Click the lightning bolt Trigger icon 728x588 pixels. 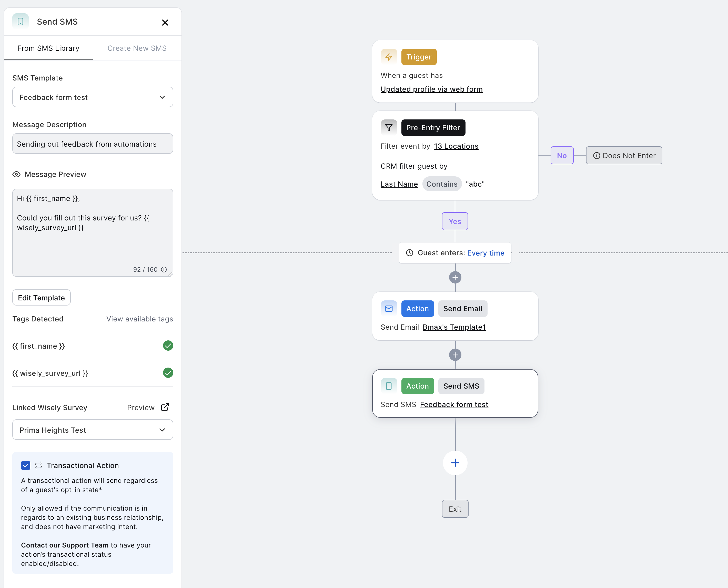click(x=389, y=57)
